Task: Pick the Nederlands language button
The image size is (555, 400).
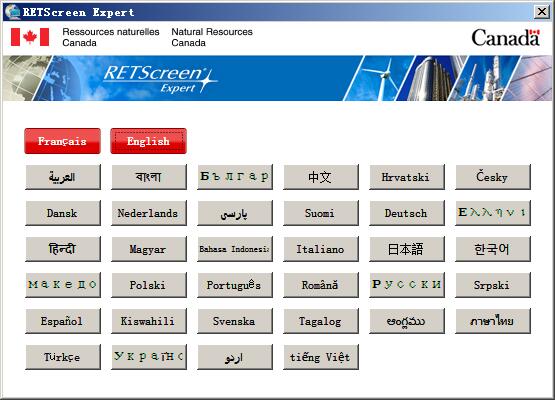Action: pos(149,213)
